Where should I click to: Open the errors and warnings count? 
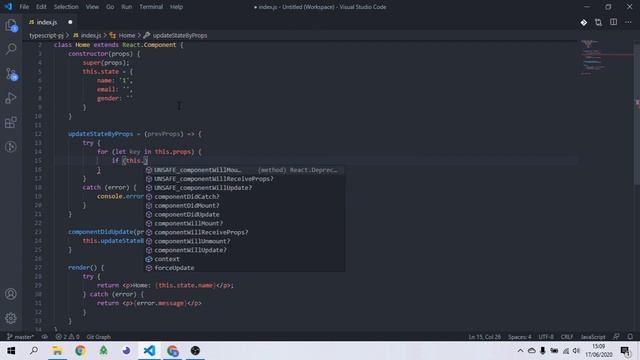click(67, 337)
